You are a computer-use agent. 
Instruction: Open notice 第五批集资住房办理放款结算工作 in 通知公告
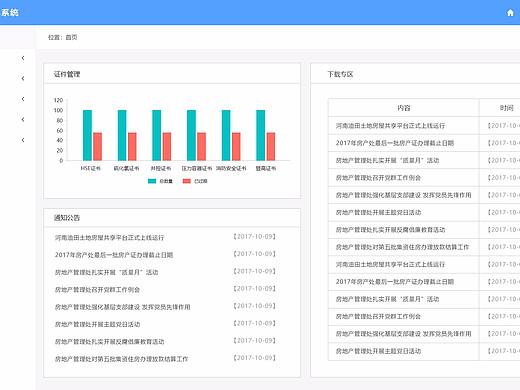[x=121, y=359]
